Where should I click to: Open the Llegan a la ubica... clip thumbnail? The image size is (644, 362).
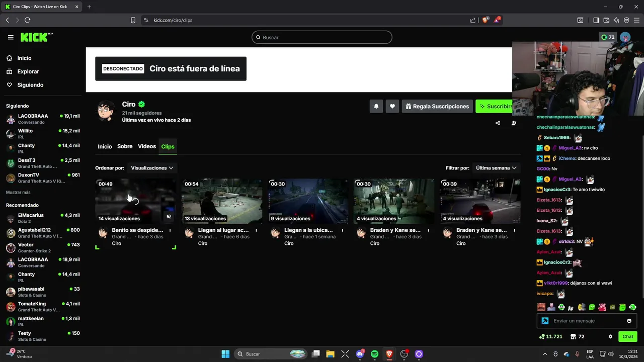(308, 201)
